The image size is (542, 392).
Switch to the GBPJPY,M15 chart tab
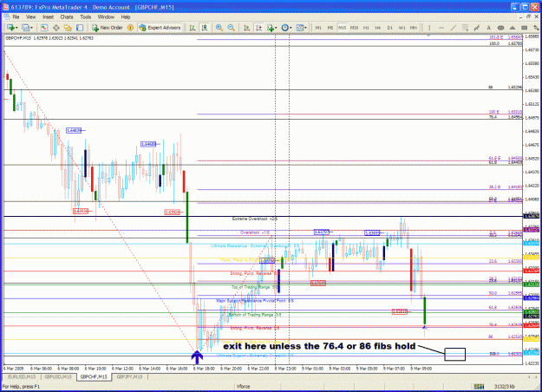[x=129, y=376]
